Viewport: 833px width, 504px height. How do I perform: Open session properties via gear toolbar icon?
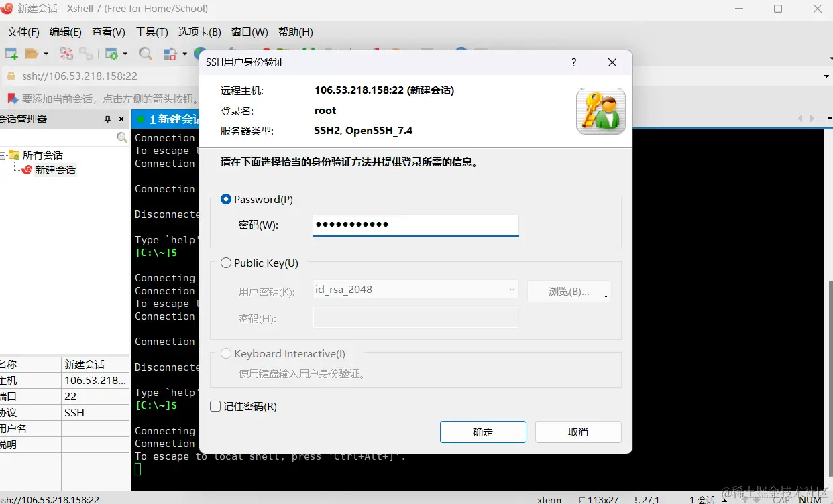coord(111,54)
